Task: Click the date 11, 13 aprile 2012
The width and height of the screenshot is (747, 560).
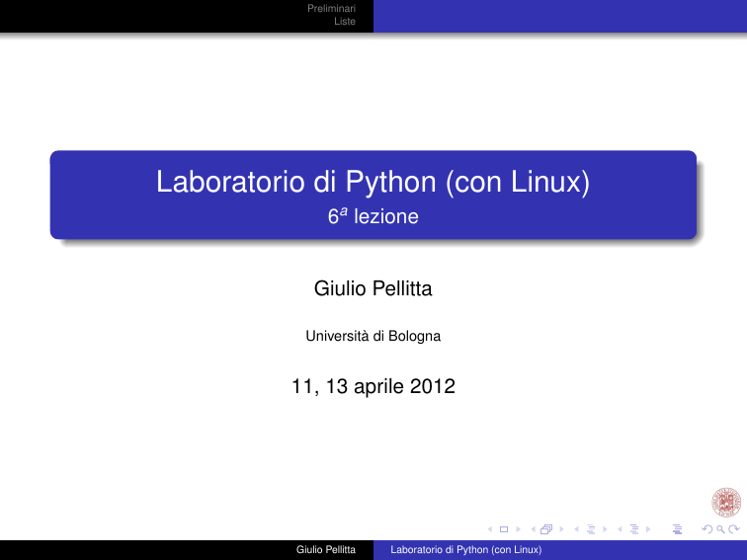Action: pyautogui.click(x=373, y=386)
